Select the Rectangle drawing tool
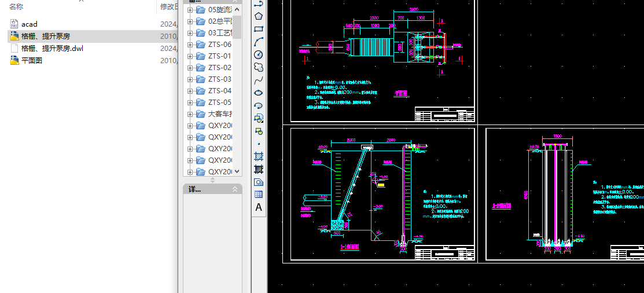Image resolution: width=644 pixels, height=293 pixels. click(x=259, y=29)
